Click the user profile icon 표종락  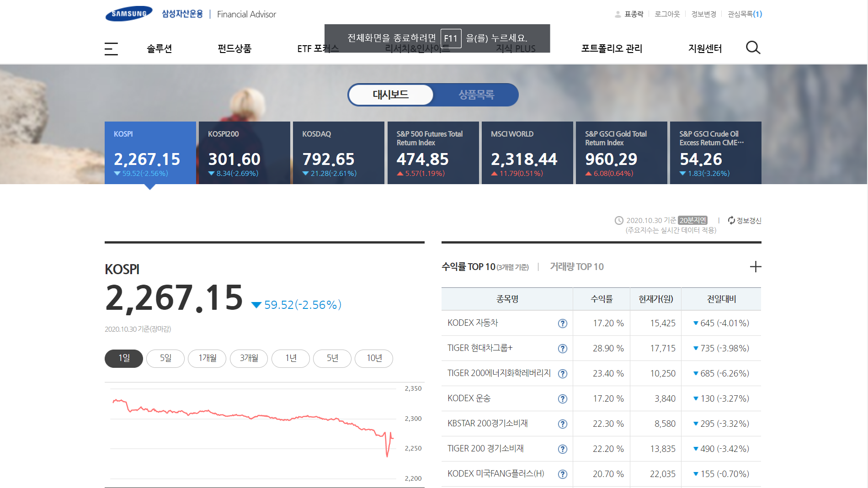tap(618, 14)
